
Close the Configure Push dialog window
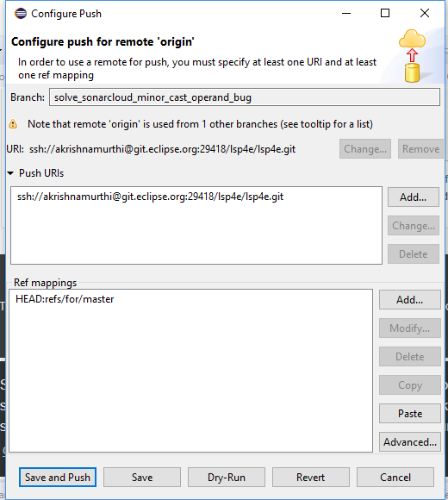tap(425, 13)
